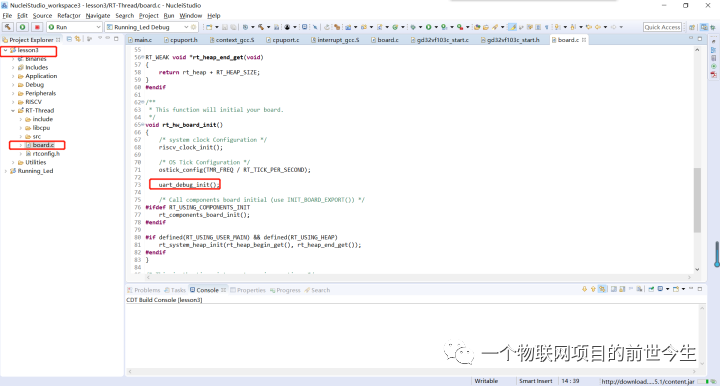Click Link with Editor in Project Explorer
Screen dimensions: 720x386
coord(78,39)
